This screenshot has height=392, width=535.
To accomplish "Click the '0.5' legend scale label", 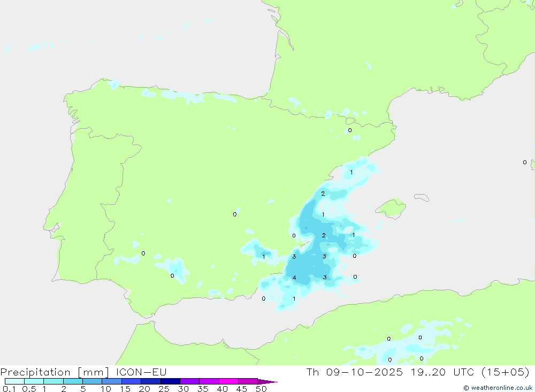I will pos(29,389).
